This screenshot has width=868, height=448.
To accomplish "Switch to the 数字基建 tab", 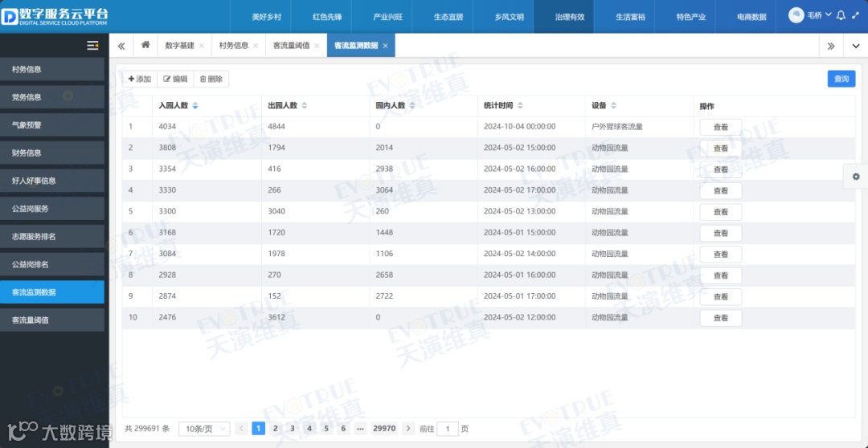I will (179, 46).
